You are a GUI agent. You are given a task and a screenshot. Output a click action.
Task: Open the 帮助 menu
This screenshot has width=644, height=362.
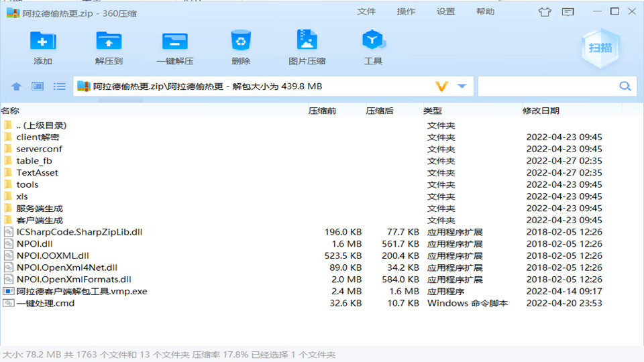[x=486, y=11]
